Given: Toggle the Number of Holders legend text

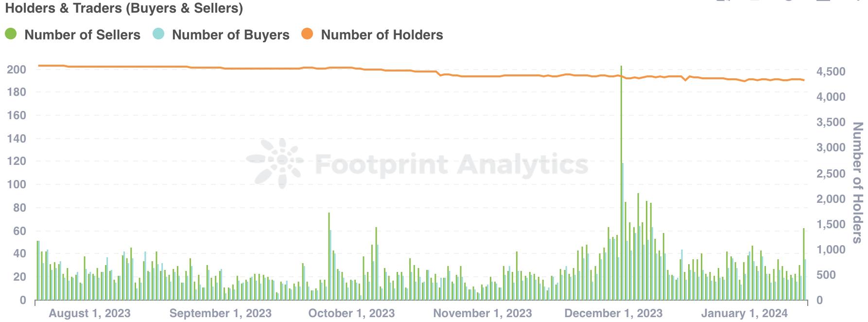Looking at the screenshot, I should point(382,35).
